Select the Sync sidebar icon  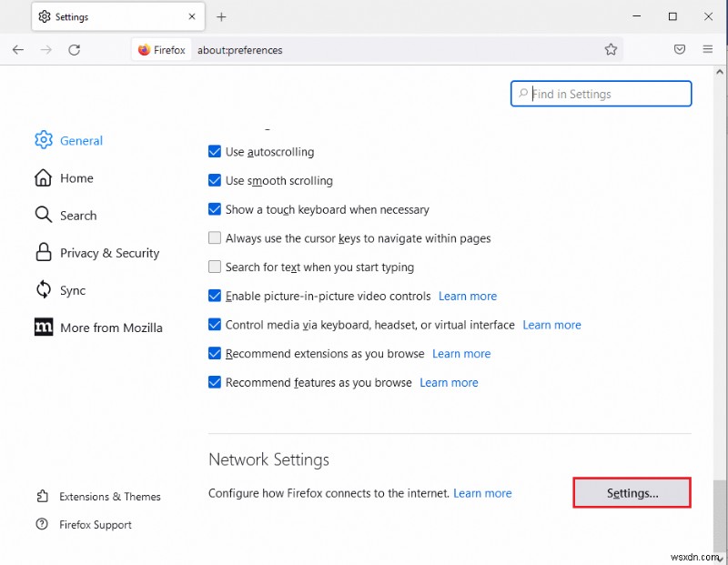43,290
